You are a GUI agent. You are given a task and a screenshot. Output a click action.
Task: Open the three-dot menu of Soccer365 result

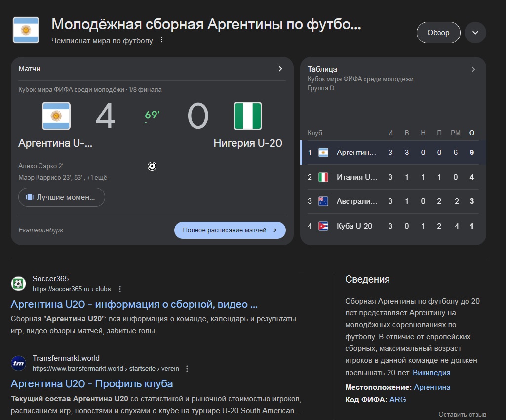[x=120, y=289]
